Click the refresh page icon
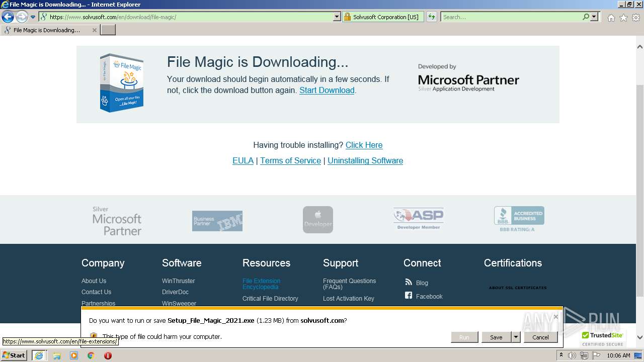Viewport: 644px width, 362px height. [x=432, y=17]
